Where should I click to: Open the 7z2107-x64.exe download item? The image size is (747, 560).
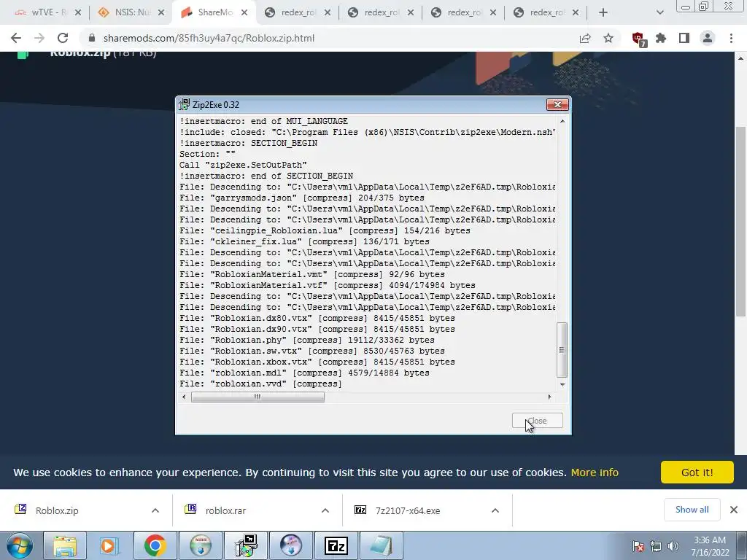(x=407, y=510)
